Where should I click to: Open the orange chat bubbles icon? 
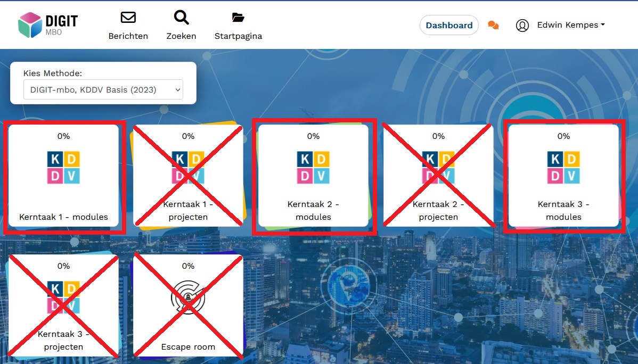coord(493,25)
